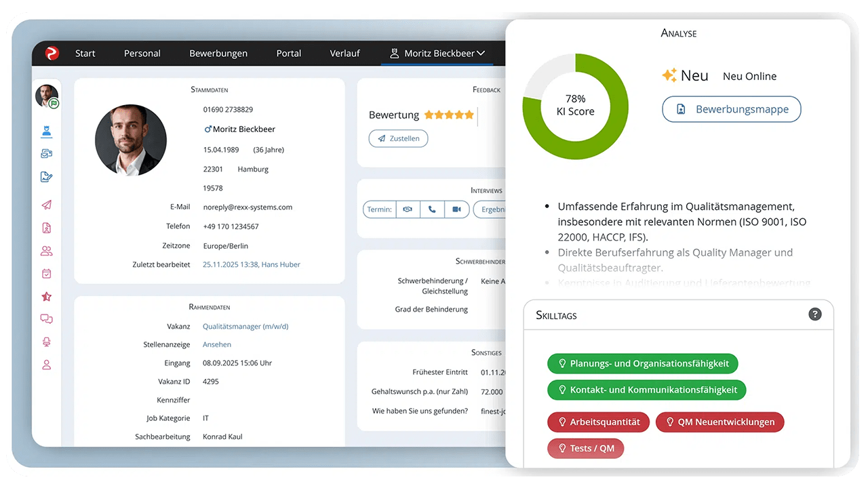This screenshot has width=868, height=488.
Task: Open the chat bubbles icon in the sidebar
Action: (47, 319)
